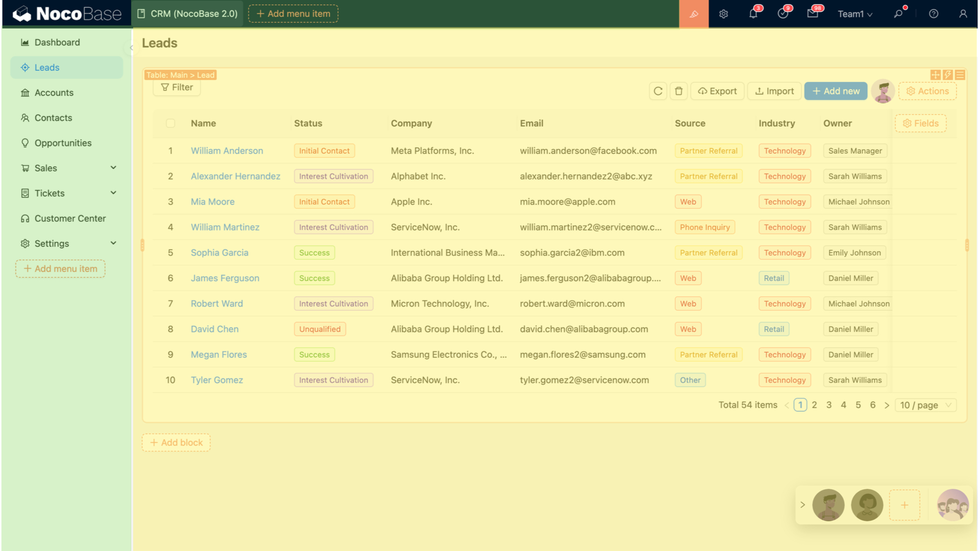
Task: Go to Opportunities in sidebar
Action: pyautogui.click(x=63, y=143)
